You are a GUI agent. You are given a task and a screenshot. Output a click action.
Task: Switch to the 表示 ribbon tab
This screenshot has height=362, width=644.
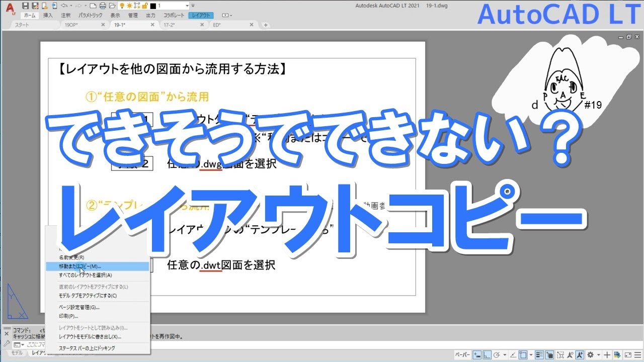point(115,16)
